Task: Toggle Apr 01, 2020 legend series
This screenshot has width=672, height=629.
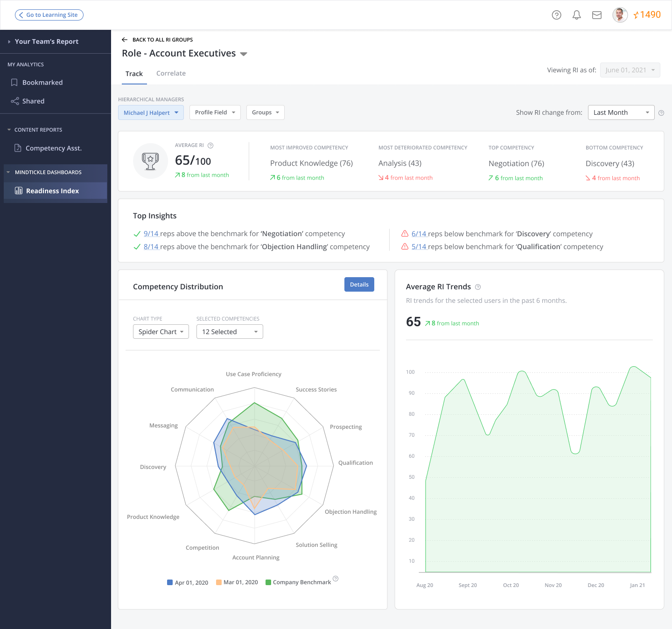Action: (188, 582)
